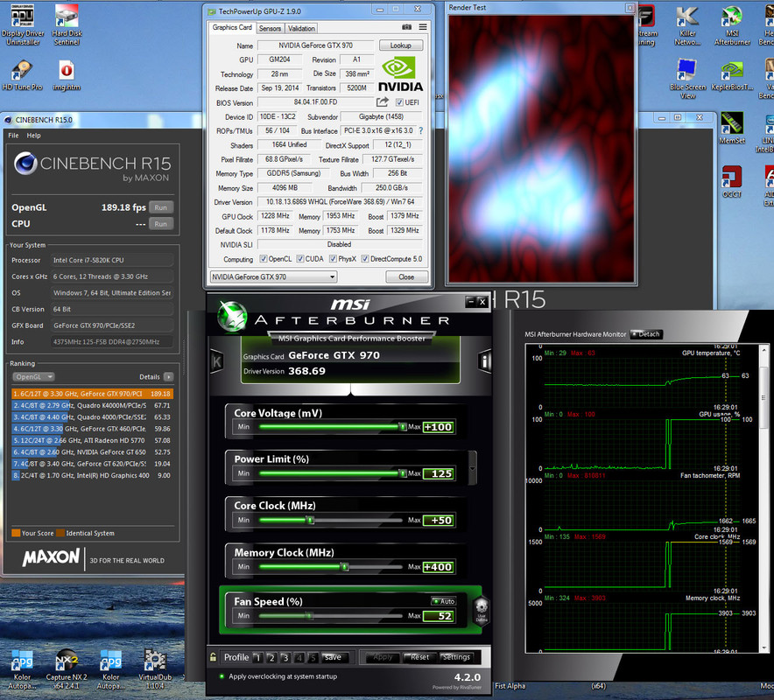774x700 pixels.
Task: Click the User Define fan gear icon
Action: (x=482, y=610)
